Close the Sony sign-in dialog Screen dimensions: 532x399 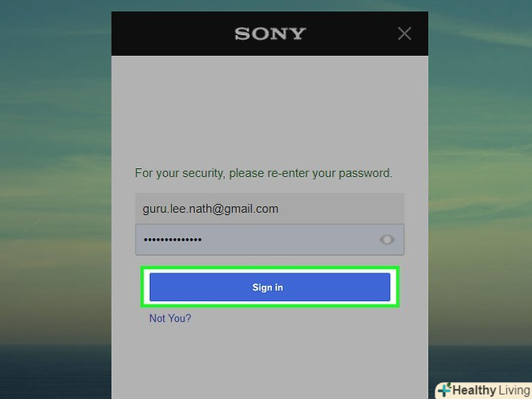point(404,34)
